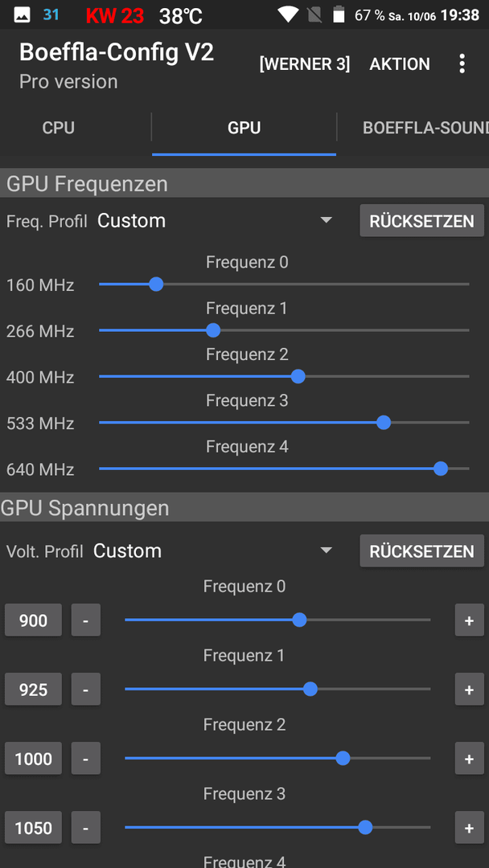This screenshot has width=489, height=868.
Task: Click the Frequenz 4 640 MHz slider handle
Action: coord(441,469)
